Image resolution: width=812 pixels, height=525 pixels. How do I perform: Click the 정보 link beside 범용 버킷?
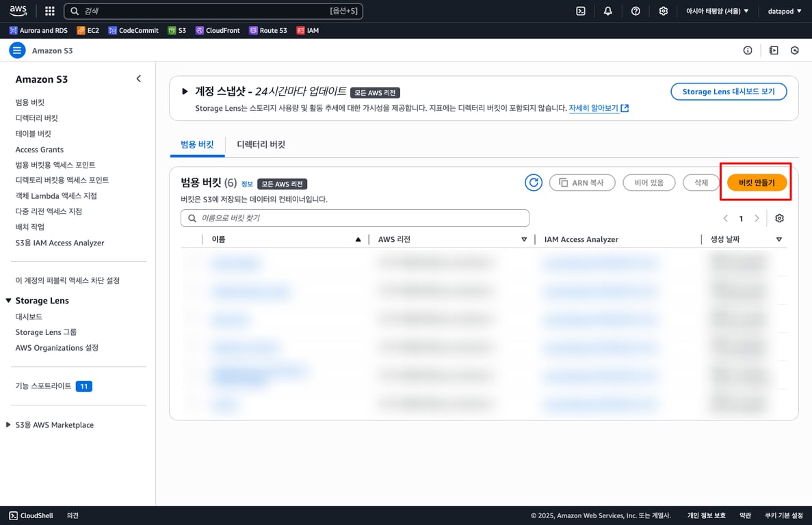[x=247, y=184]
